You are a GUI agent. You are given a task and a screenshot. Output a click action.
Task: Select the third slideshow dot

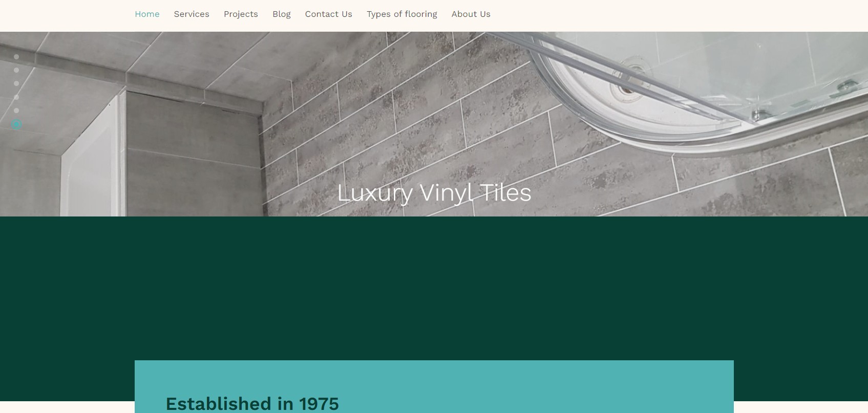[x=16, y=83]
